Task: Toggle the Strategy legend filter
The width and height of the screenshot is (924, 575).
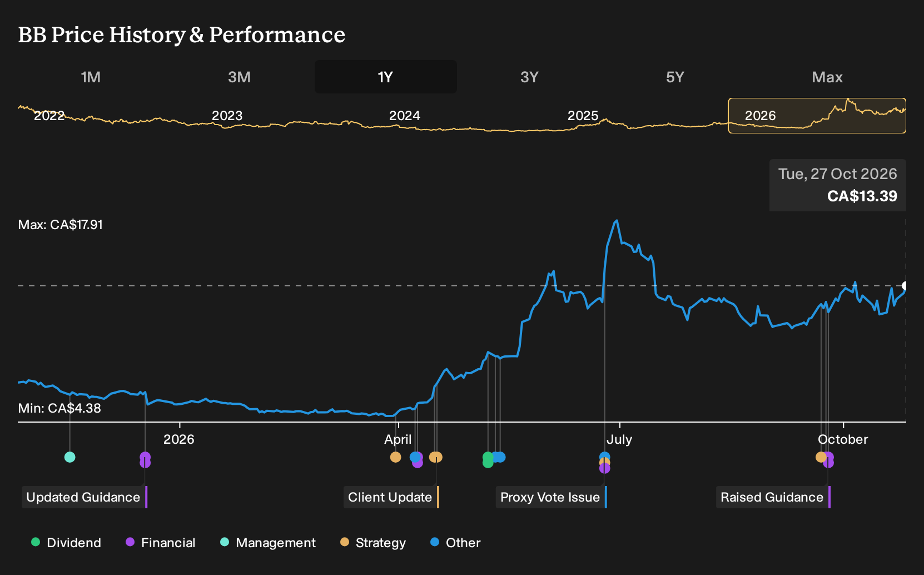Action: pyautogui.click(x=373, y=543)
